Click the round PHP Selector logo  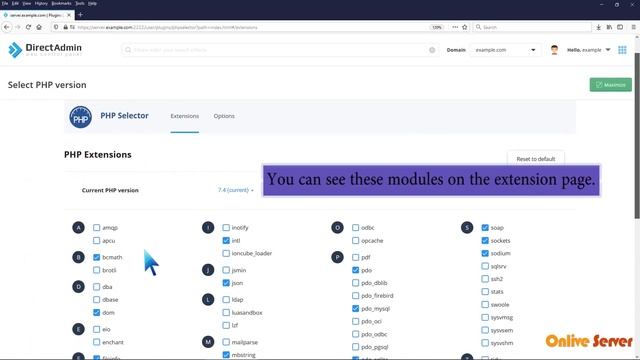[x=80, y=117]
